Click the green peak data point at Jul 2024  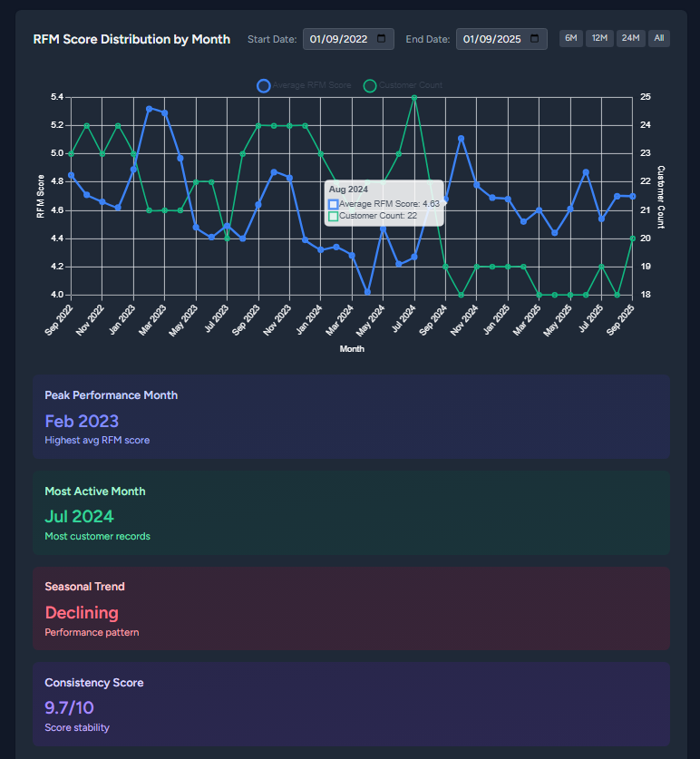[414, 97]
